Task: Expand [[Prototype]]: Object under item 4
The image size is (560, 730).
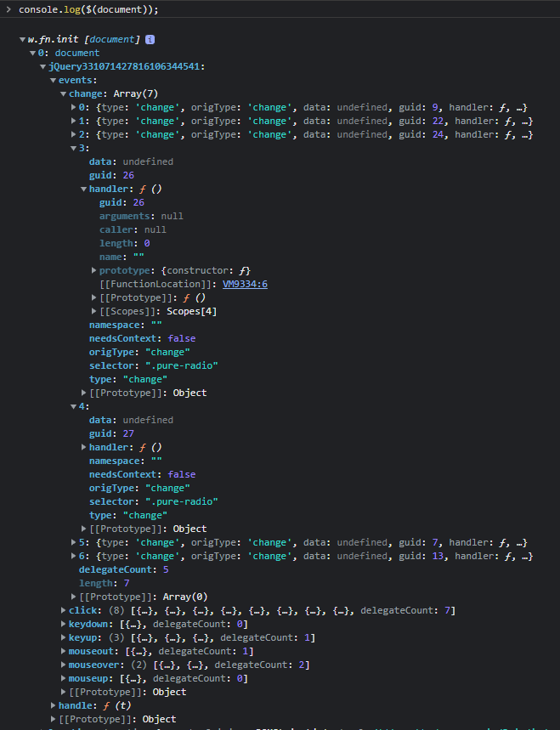Action: pos(84,529)
